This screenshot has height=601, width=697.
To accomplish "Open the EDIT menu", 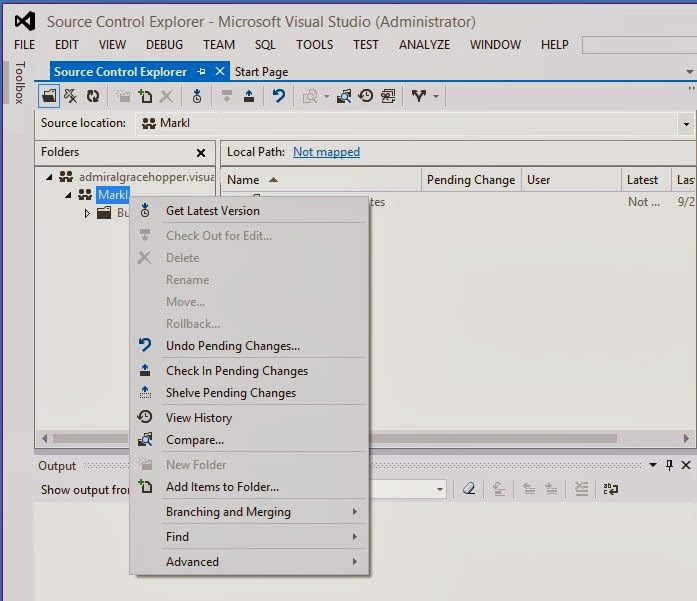I will [x=67, y=45].
